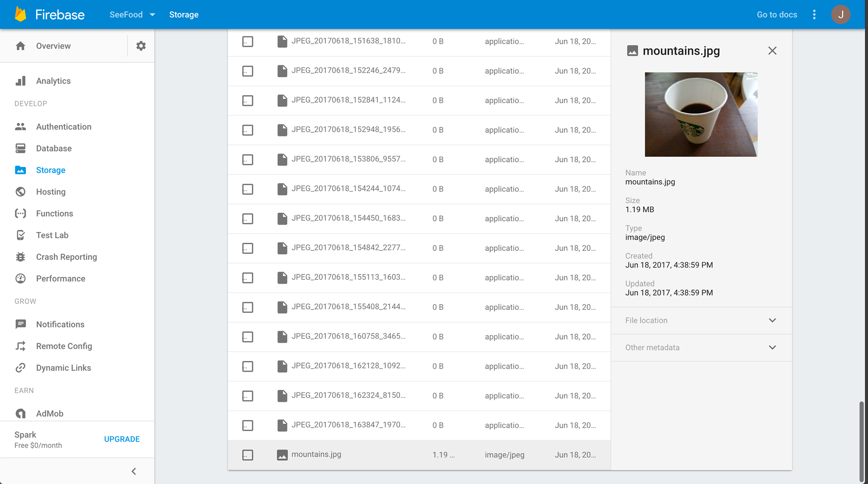Viewport: 868px width, 484px height.
Task: Open the Go to docs link
Action: [776, 15]
